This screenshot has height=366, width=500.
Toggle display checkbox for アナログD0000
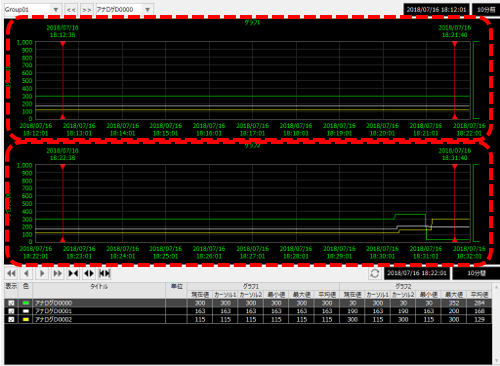tap(11, 303)
